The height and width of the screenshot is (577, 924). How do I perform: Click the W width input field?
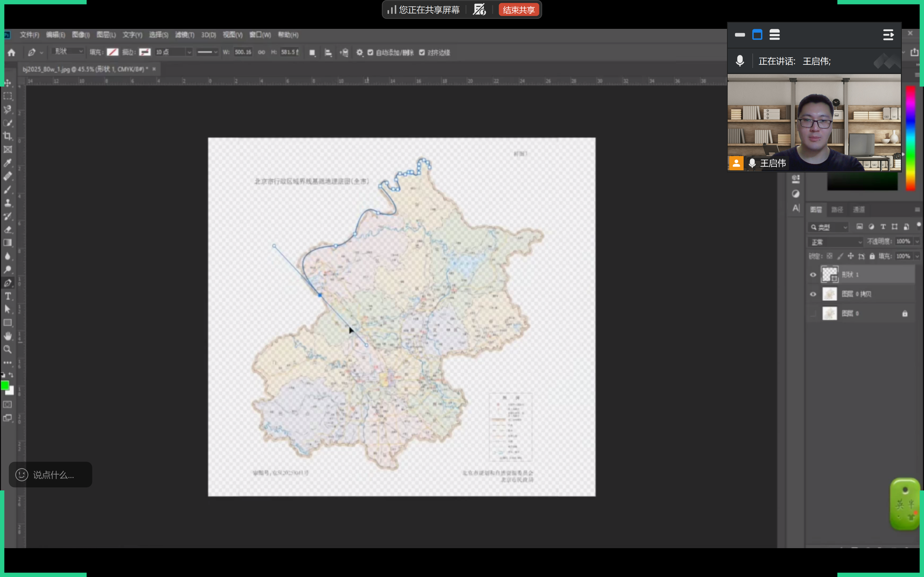tap(243, 52)
